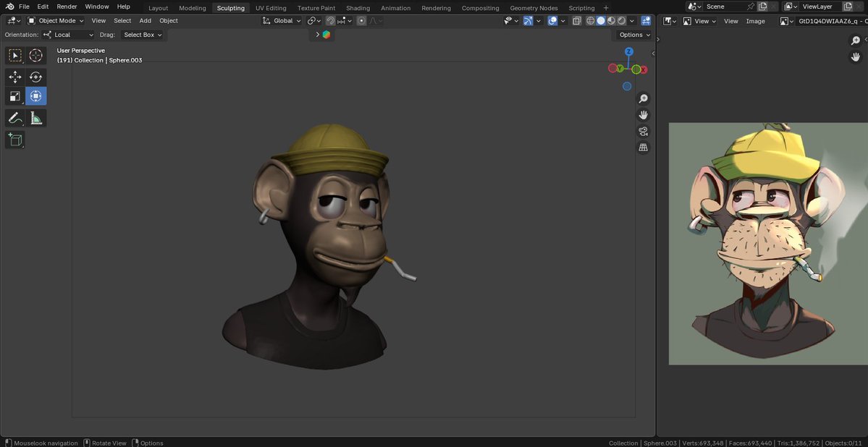This screenshot has height=447, width=868.
Task: Add a new workspace with plus tab
Action: 606,8
